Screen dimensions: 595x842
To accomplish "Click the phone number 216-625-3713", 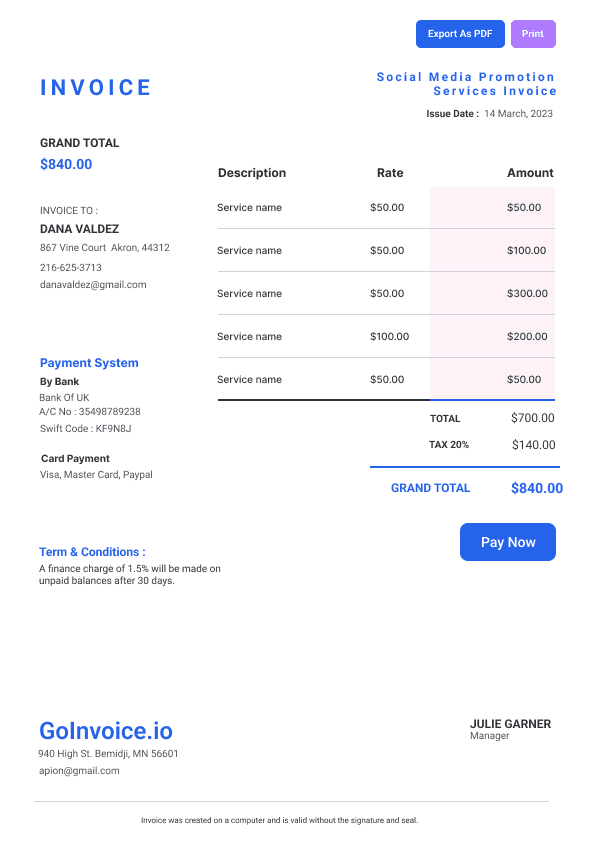I will coord(70,267).
